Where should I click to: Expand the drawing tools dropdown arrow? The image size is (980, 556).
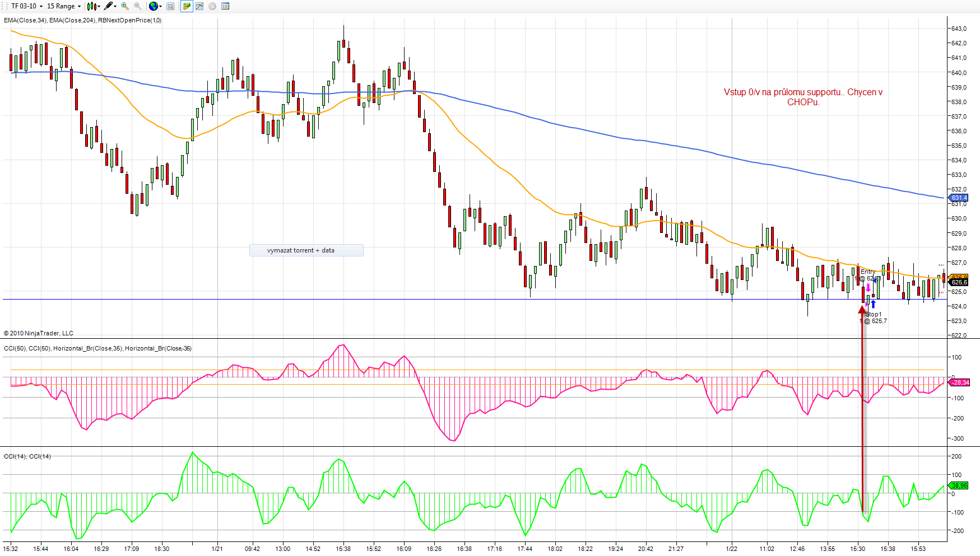click(x=115, y=6)
